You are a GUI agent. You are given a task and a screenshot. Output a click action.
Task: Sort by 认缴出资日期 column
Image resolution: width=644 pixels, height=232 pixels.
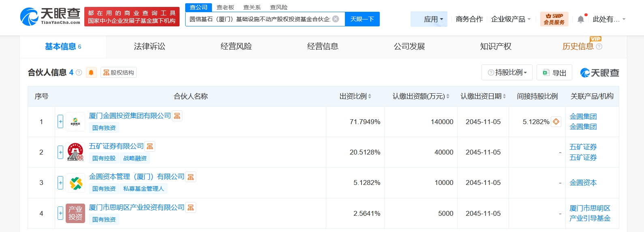(483, 97)
